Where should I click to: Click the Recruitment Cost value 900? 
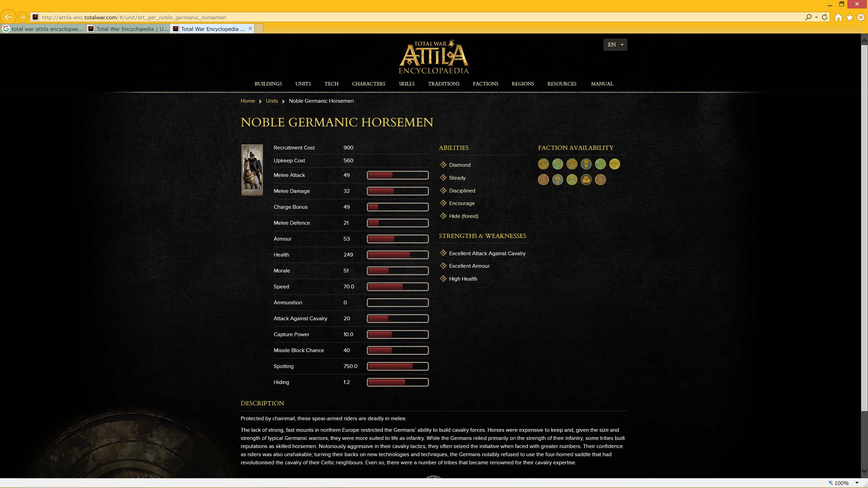pyautogui.click(x=348, y=148)
